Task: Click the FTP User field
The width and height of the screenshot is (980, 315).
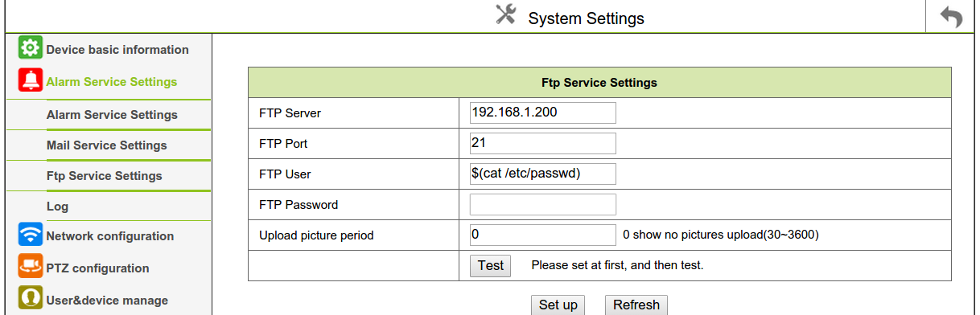Action: 542,174
